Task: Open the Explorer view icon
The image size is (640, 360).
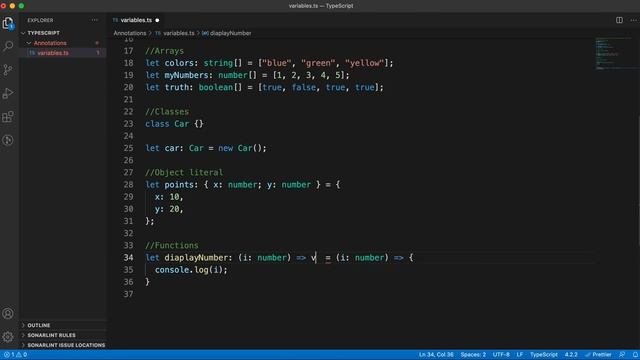Action: pyautogui.click(x=8, y=23)
